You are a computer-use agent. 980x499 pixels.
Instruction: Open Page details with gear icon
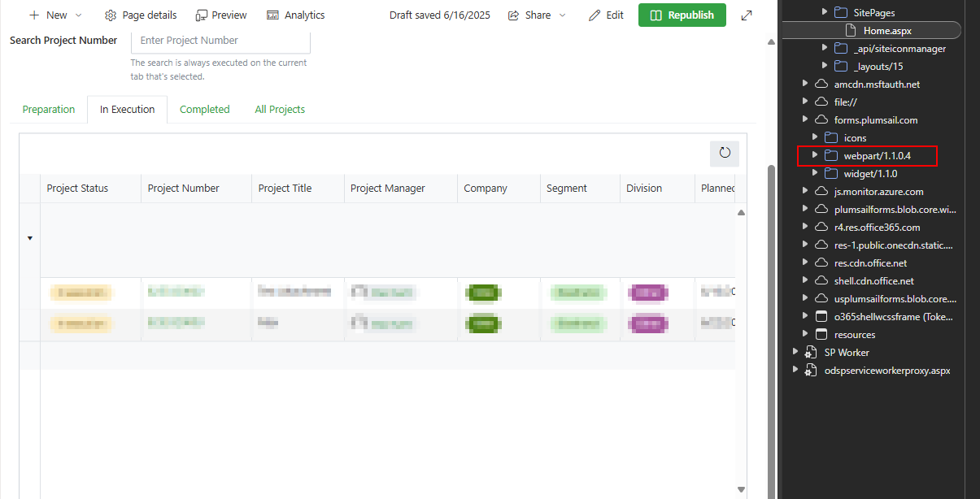[x=111, y=15]
